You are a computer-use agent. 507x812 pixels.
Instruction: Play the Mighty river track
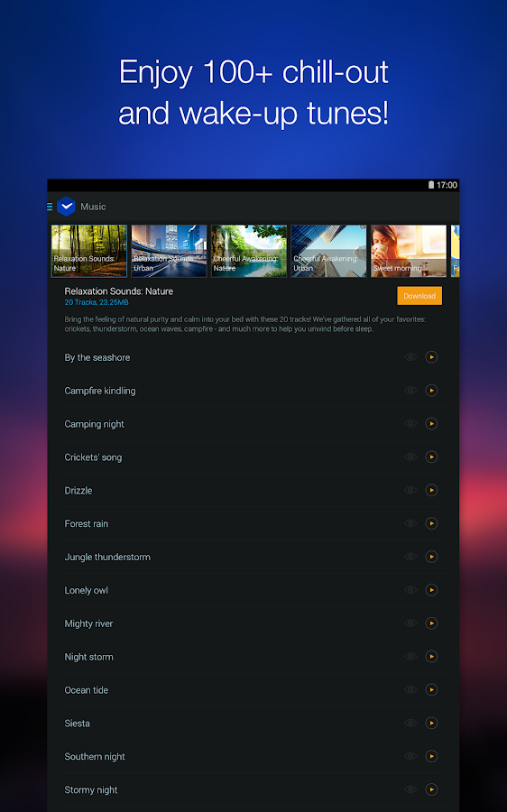tap(431, 623)
